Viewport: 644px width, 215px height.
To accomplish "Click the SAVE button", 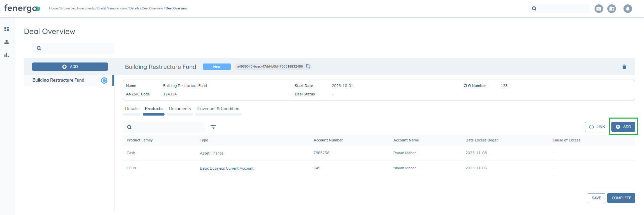I will point(596,198).
